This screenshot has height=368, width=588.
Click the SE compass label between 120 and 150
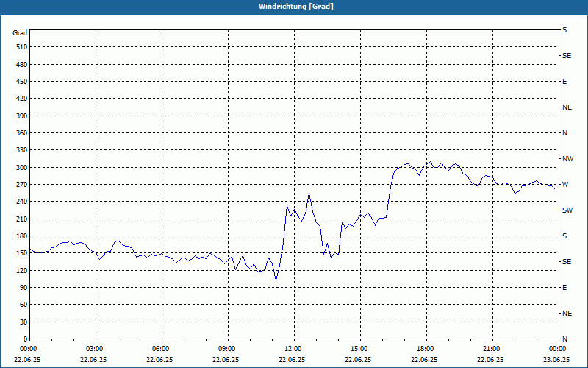[567, 262]
